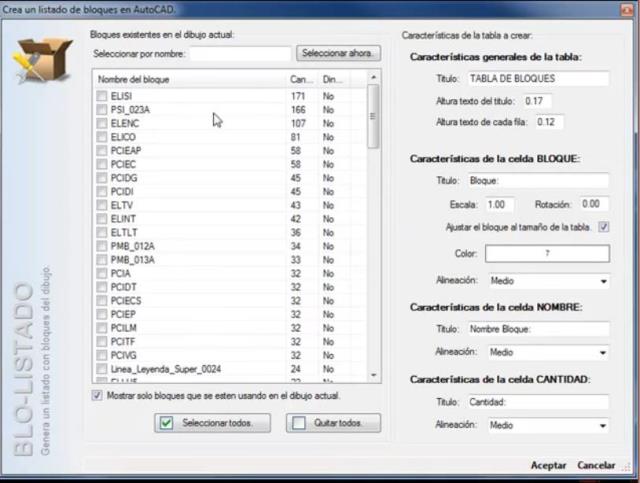Screen dimensions: 640x483
Task: Click the resize grip beside Cancelar
Action: [x=626, y=468]
